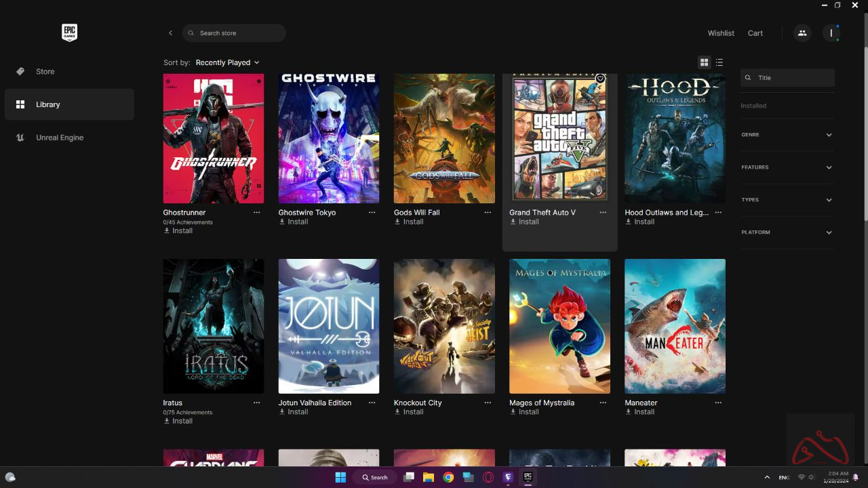The height and width of the screenshot is (488, 868).
Task: Open Google Chrome from the taskbar
Action: pyautogui.click(x=448, y=477)
